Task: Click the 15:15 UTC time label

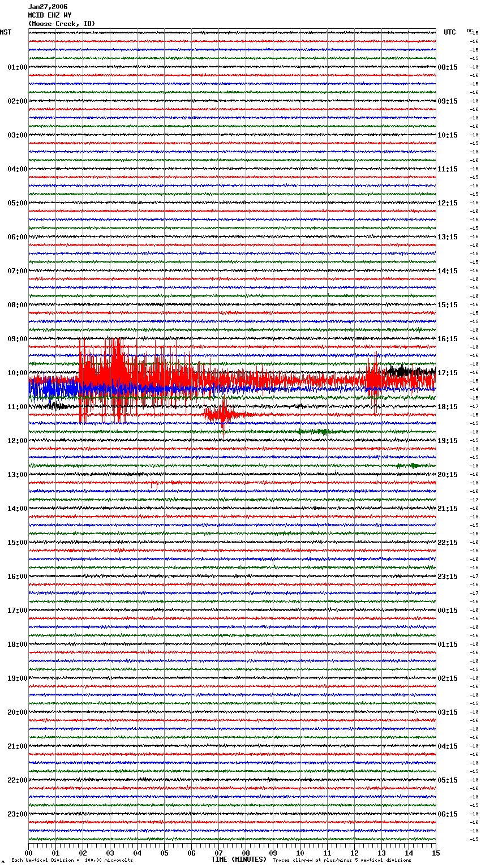Action: pos(448,305)
